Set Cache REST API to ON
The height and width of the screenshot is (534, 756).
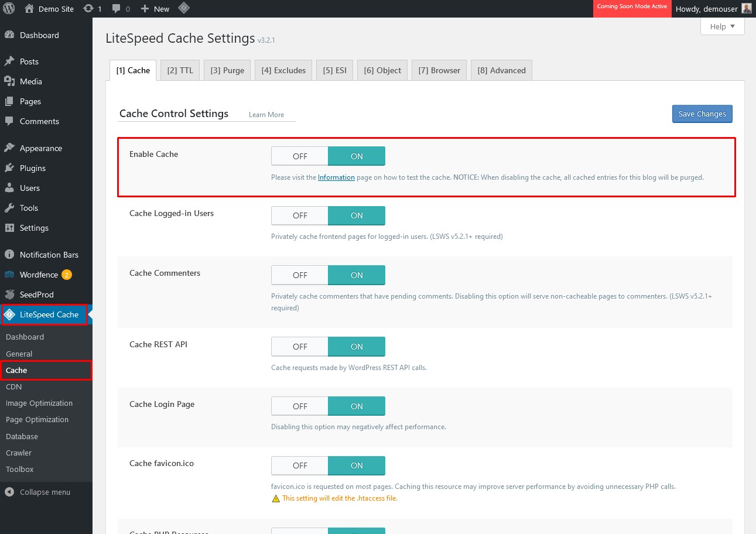357,347
